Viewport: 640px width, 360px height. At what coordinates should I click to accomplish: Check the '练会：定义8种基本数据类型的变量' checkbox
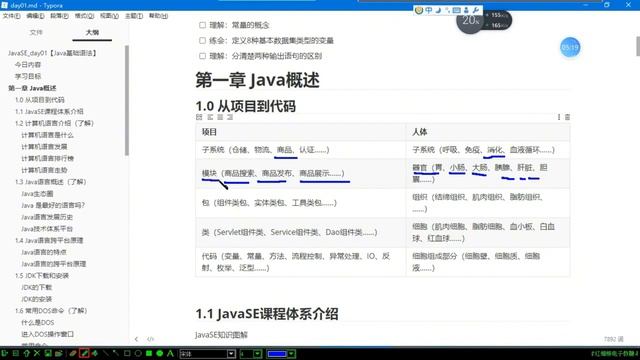(202, 40)
